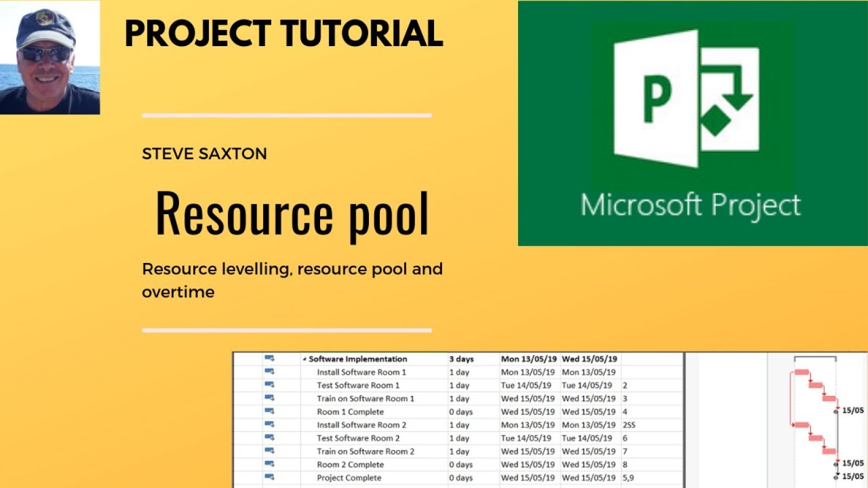
Task: Select the 'Software Implementation' task name
Action: coord(358,359)
